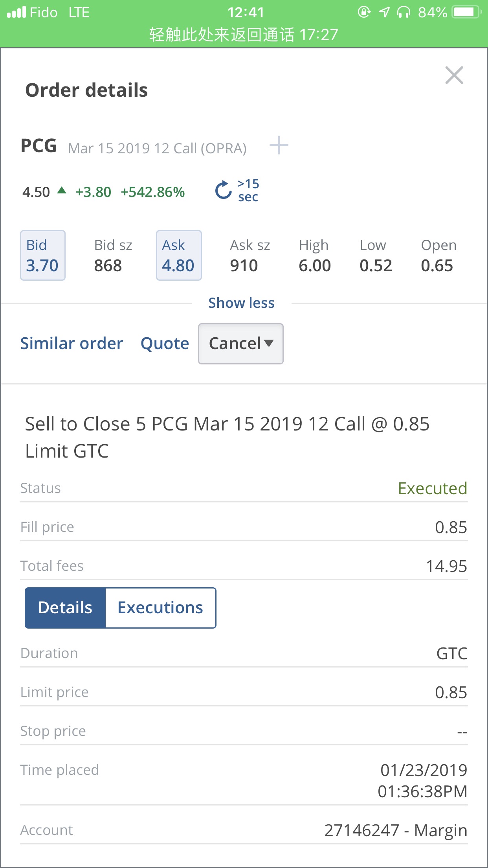Tap the Quote link

tap(165, 344)
